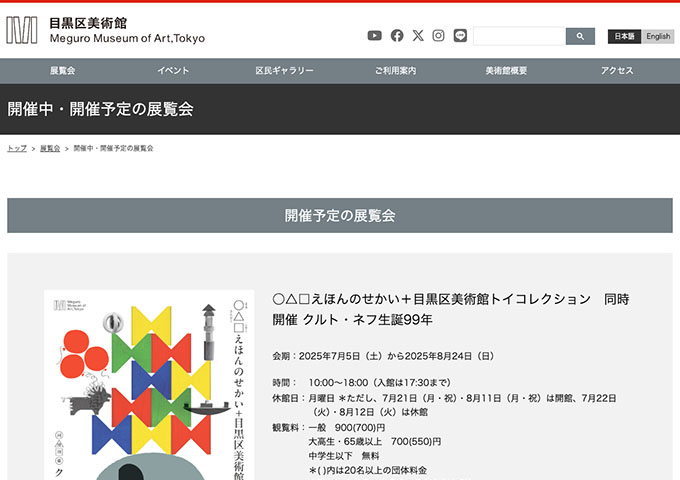Open the LINE icon
The height and width of the screenshot is (480, 680).
tap(460, 36)
